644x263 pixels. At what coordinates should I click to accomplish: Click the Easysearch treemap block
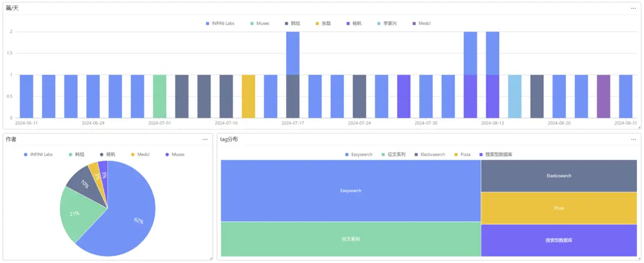click(x=351, y=191)
